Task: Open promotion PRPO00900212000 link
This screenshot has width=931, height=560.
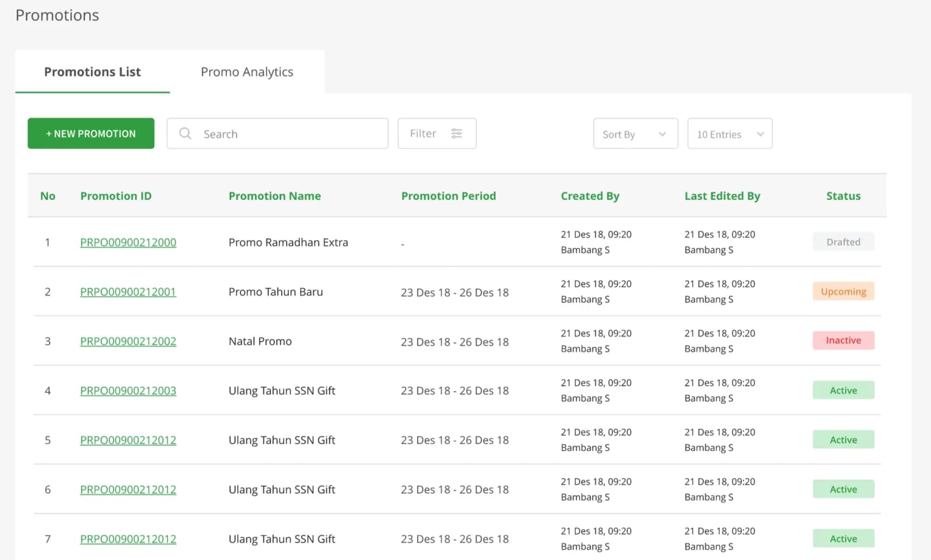Action: tap(128, 242)
